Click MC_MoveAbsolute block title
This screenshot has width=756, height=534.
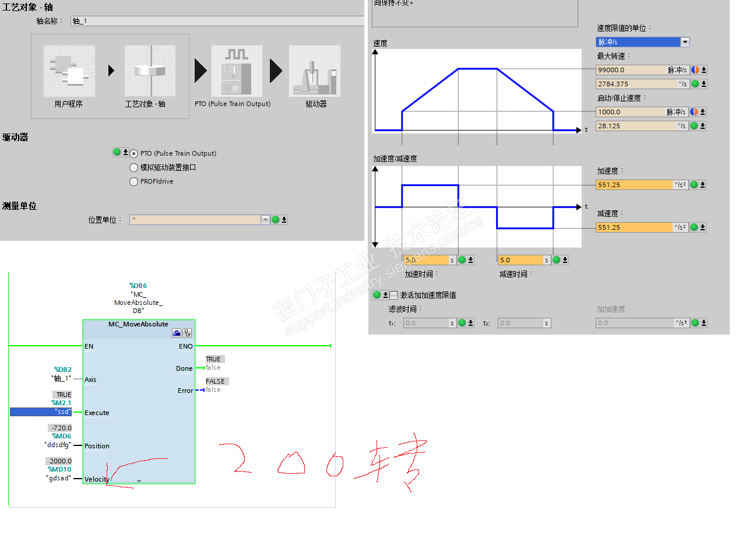(x=138, y=324)
